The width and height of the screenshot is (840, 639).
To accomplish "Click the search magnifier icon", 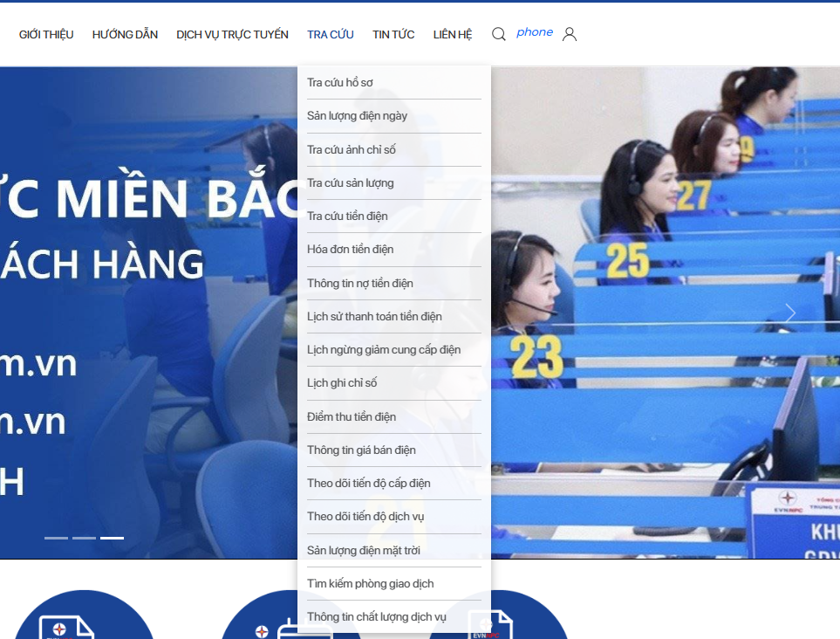I will coord(499,34).
